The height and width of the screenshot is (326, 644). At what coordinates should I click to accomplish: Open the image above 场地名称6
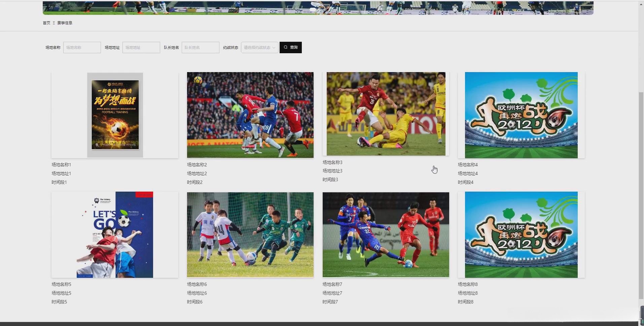click(250, 235)
